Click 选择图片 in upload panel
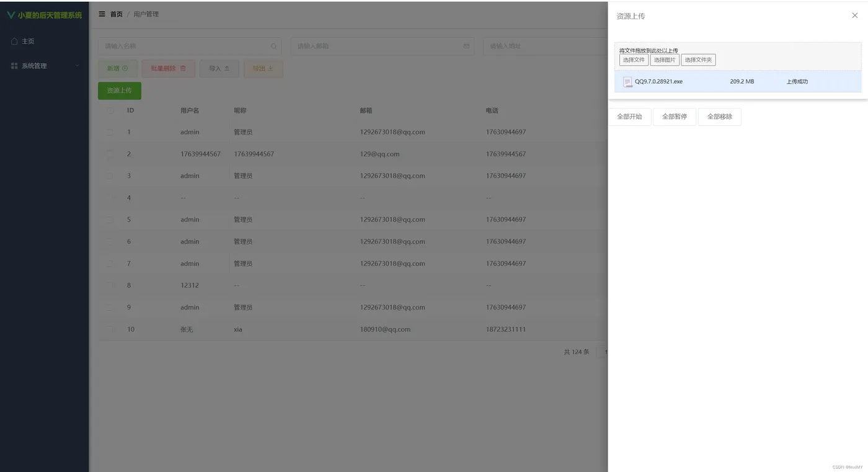868x472 pixels. coord(665,60)
